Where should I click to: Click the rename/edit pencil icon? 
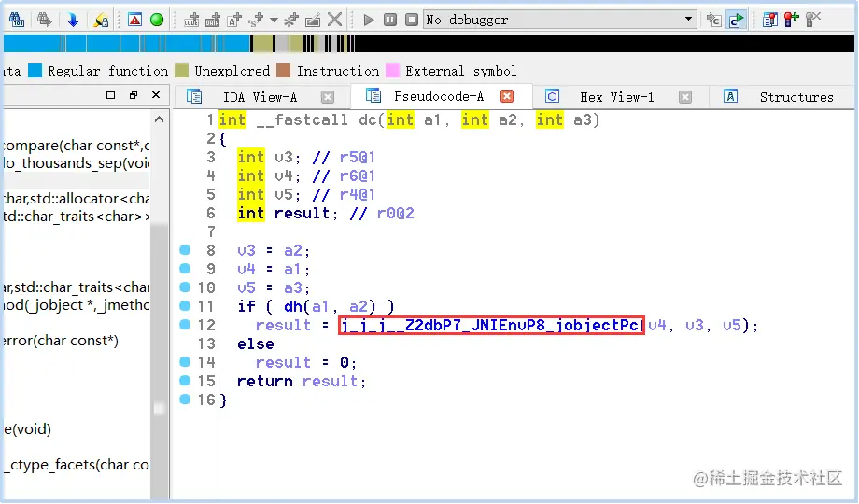coord(313,21)
